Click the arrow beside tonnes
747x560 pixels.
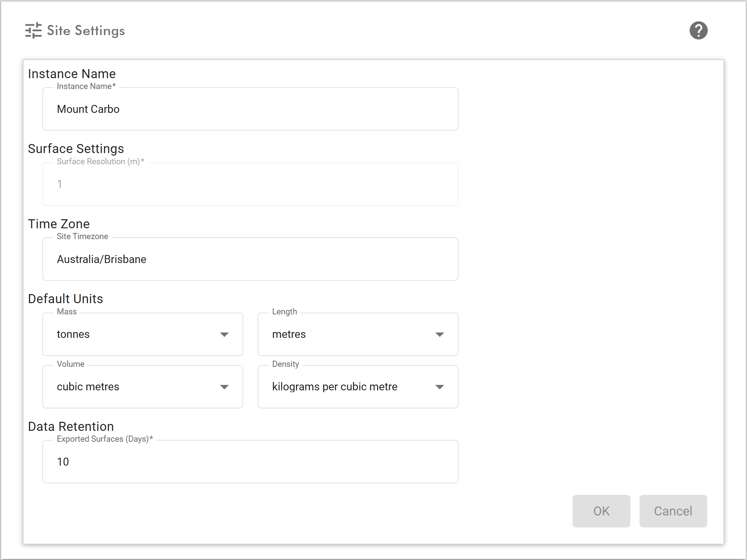[x=224, y=335]
